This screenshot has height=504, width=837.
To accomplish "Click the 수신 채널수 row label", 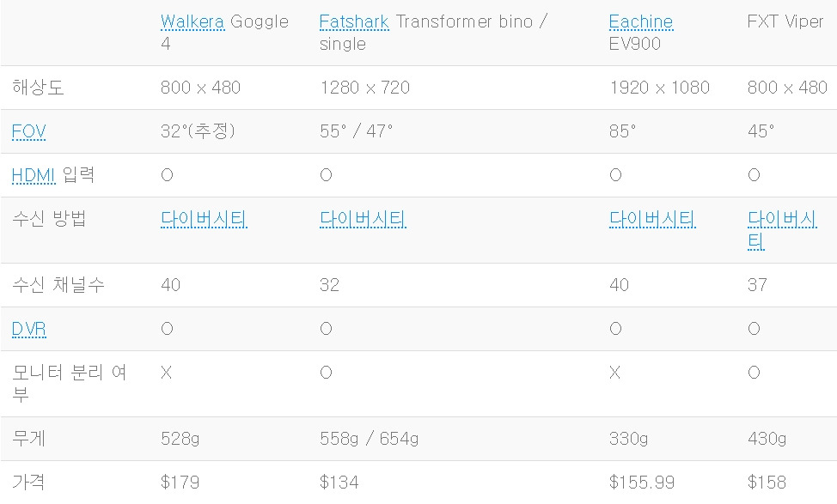I will (58, 285).
